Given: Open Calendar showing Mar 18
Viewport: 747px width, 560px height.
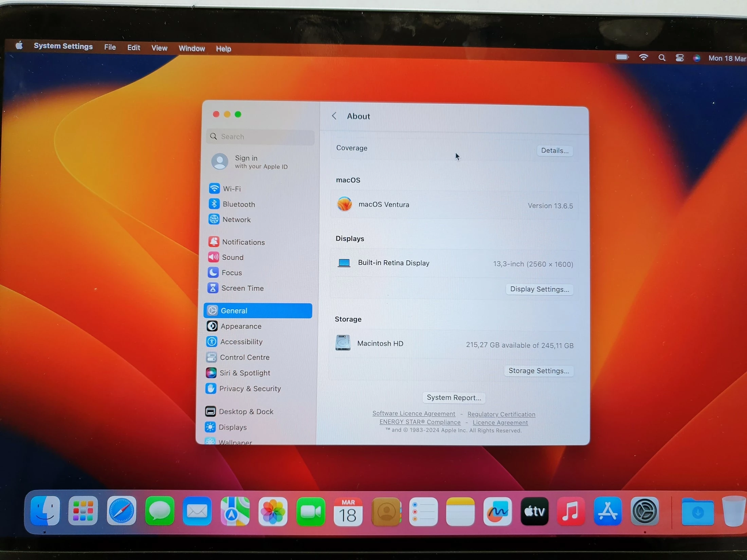Looking at the screenshot, I should click(x=348, y=511).
